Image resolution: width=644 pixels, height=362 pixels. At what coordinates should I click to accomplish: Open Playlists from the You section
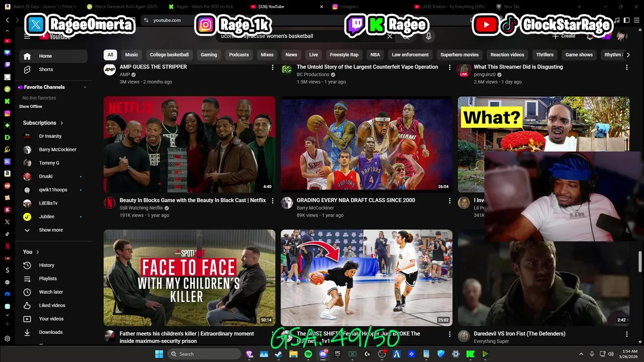[53, 279]
